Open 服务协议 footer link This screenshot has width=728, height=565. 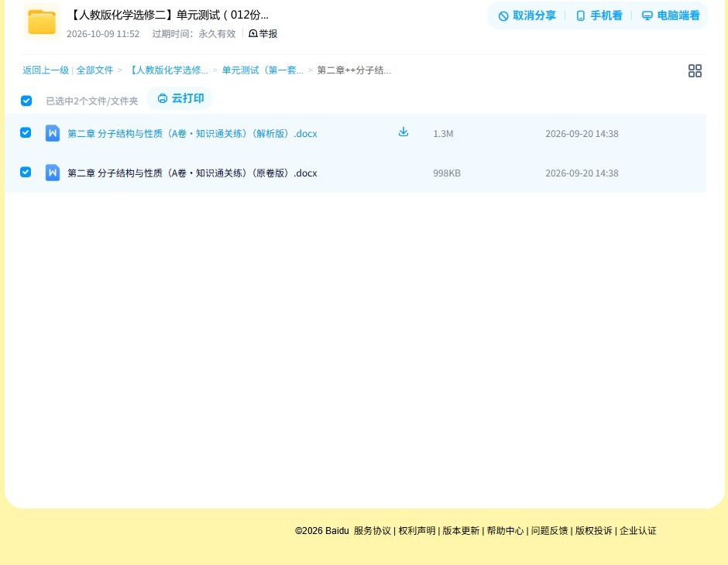tap(373, 531)
